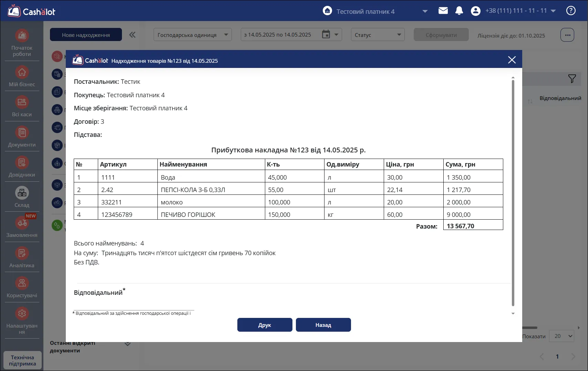The width and height of the screenshot is (588, 371).
Task: Expand the Тестовий платник 4 selector dropdown
Action: tap(425, 11)
